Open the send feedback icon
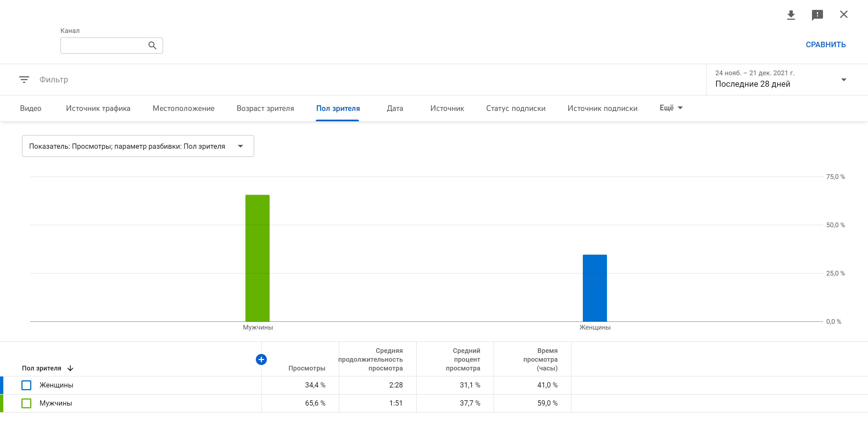868x430 pixels. click(x=817, y=15)
